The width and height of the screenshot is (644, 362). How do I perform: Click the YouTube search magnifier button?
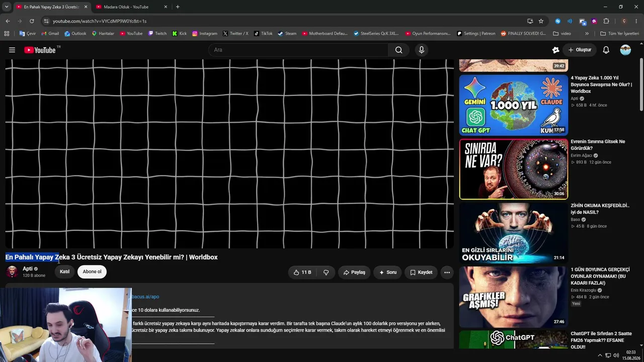coord(398,50)
